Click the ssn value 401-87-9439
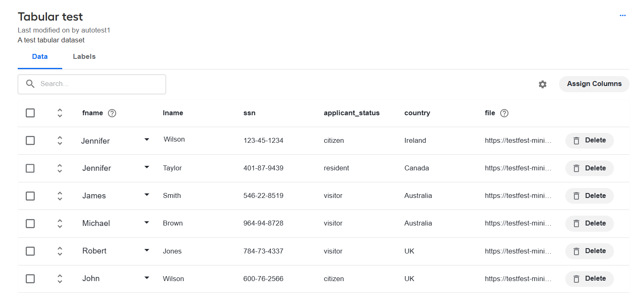Viewport: 644px width, 293px height. click(x=263, y=168)
